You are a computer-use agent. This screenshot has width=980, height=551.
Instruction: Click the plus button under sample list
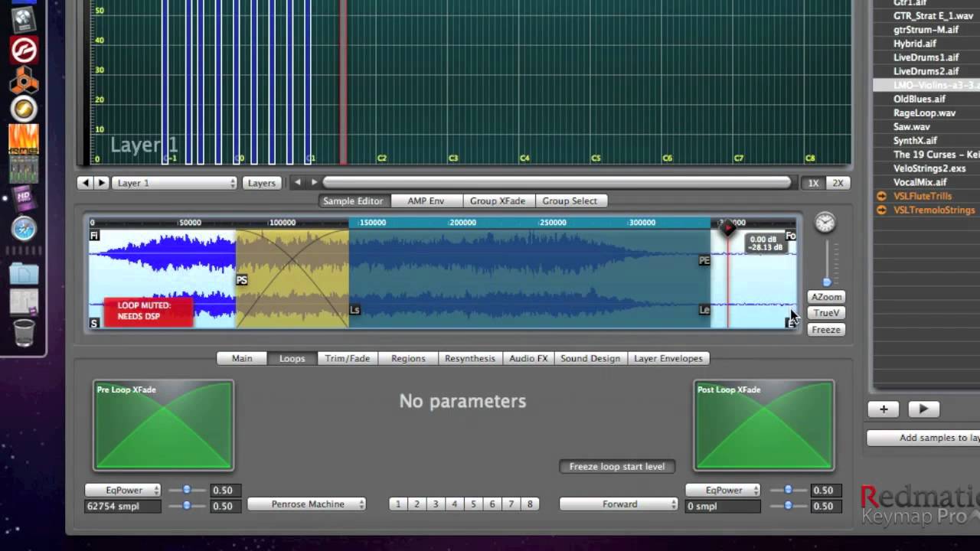click(x=884, y=409)
